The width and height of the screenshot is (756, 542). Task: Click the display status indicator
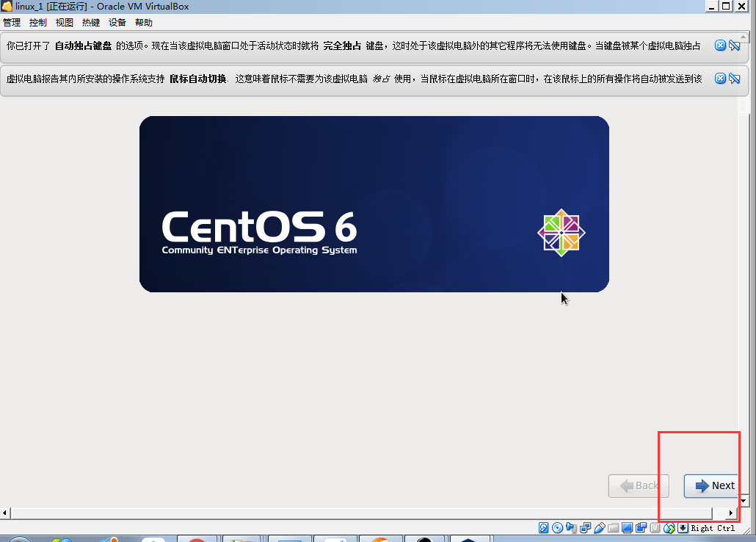pos(627,527)
